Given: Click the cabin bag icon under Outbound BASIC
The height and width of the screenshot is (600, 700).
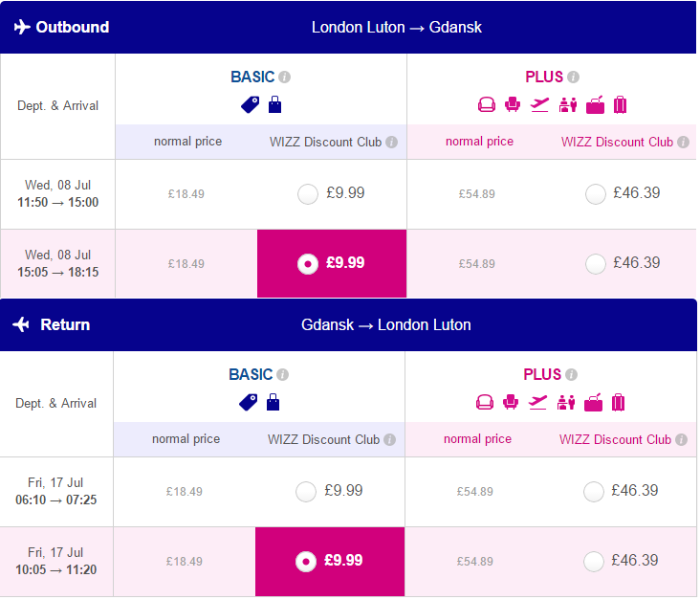Looking at the screenshot, I should point(275,105).
